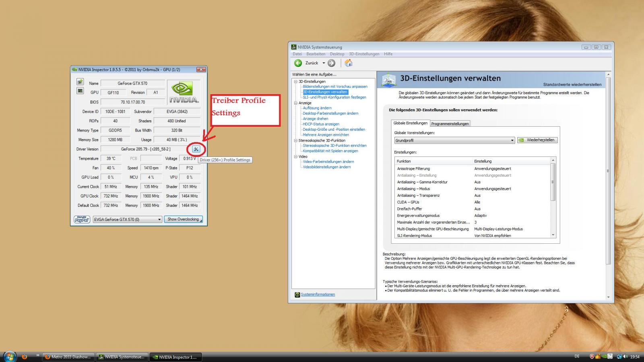Open the Zurück history dropdown arrow
The image size is (644, 362).
324,63
